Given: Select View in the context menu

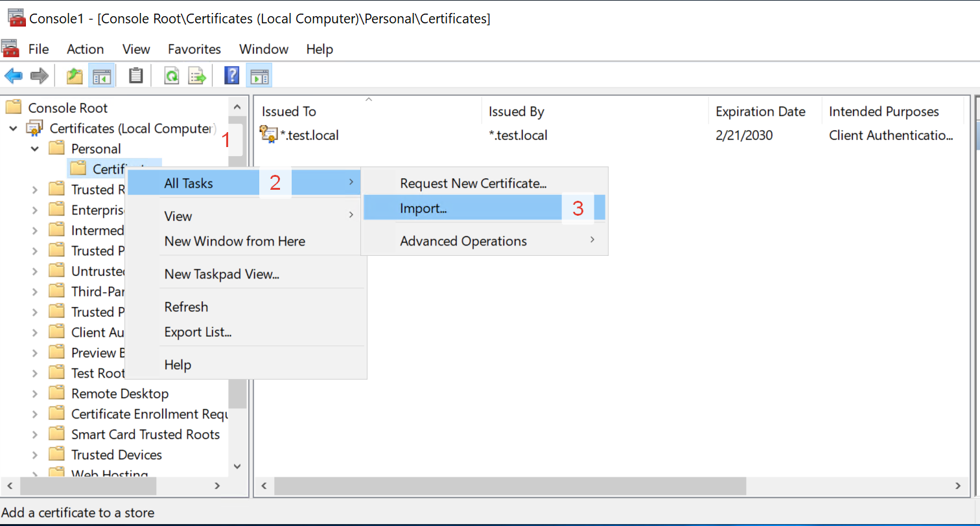Looking at the screenshot, I should [x=246, y=216].
